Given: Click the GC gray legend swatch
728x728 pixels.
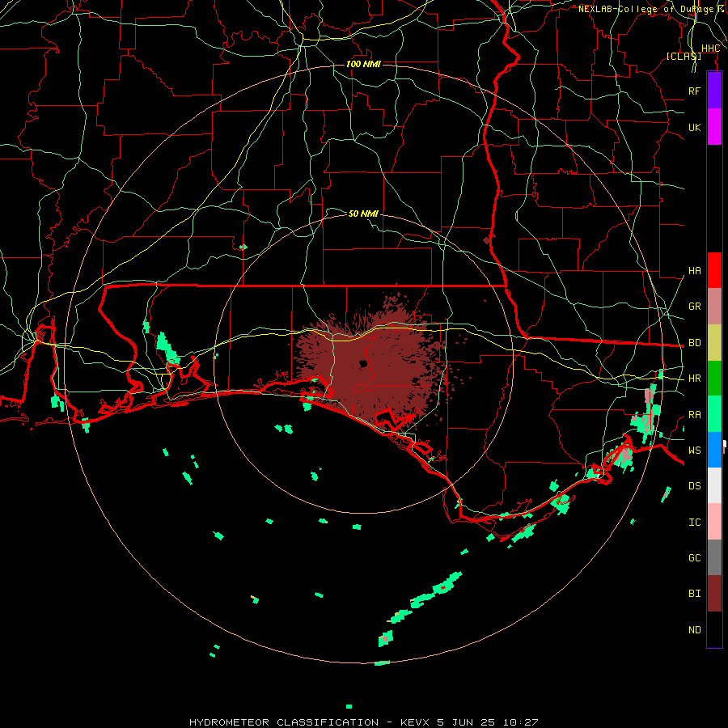Looking at the screenshot, I should tap(714, 557).
